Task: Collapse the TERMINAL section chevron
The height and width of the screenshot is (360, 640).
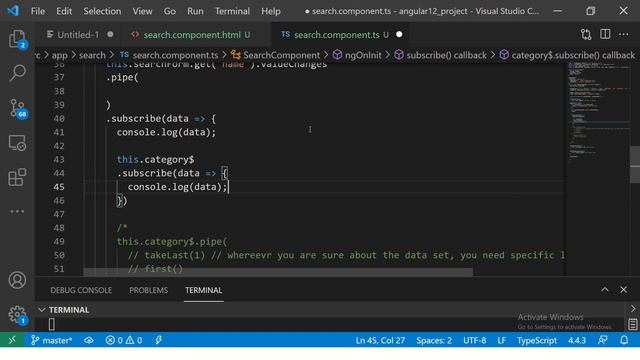Action: (42, 310)
